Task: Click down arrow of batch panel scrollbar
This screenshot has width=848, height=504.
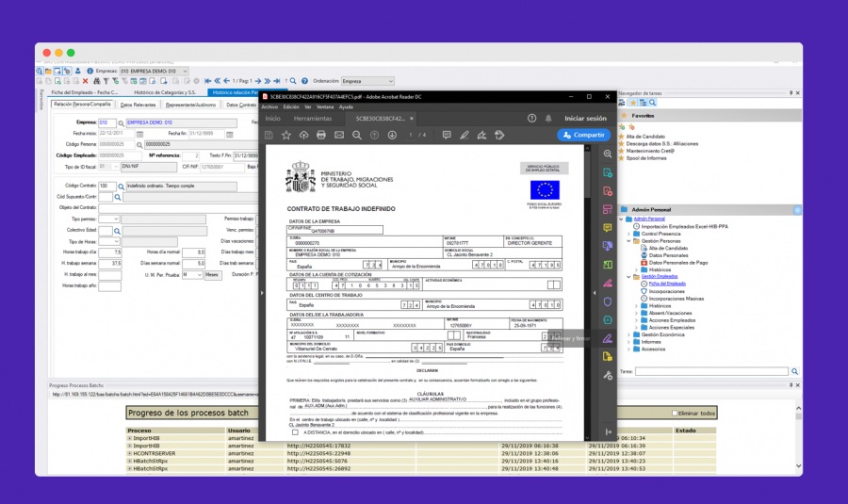Action: coord(799,465)
